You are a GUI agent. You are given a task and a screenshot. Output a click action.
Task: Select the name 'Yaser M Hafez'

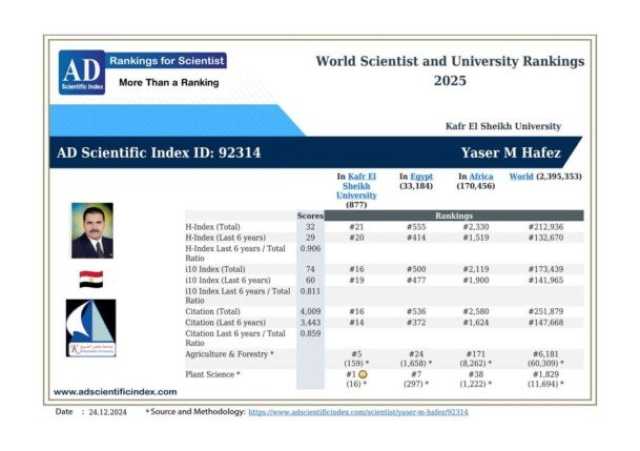[511, 153]
